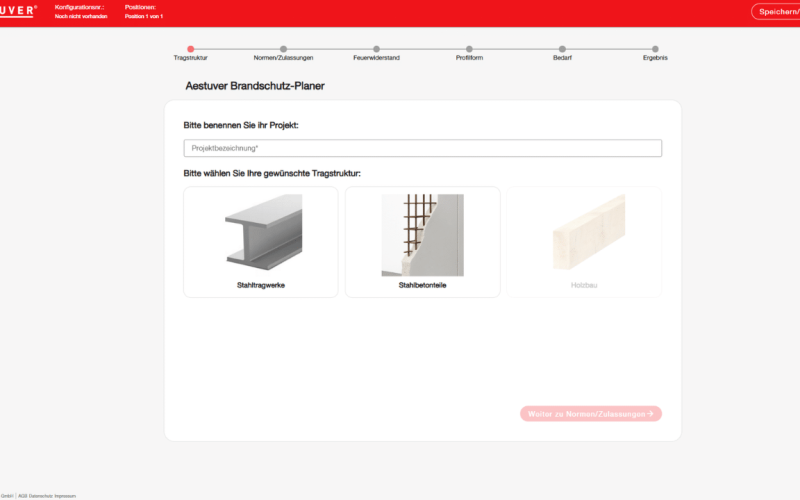Open the Impressum footer link

65,496
